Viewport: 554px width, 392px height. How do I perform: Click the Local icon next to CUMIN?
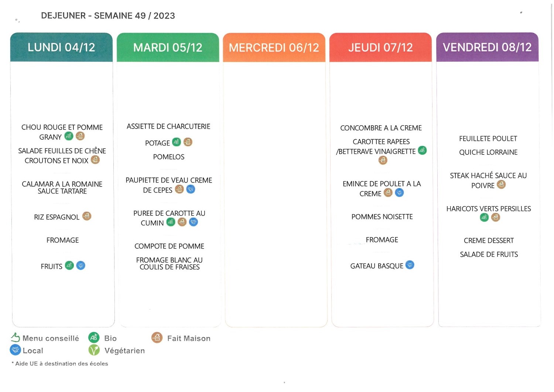[x=194, y=222]
